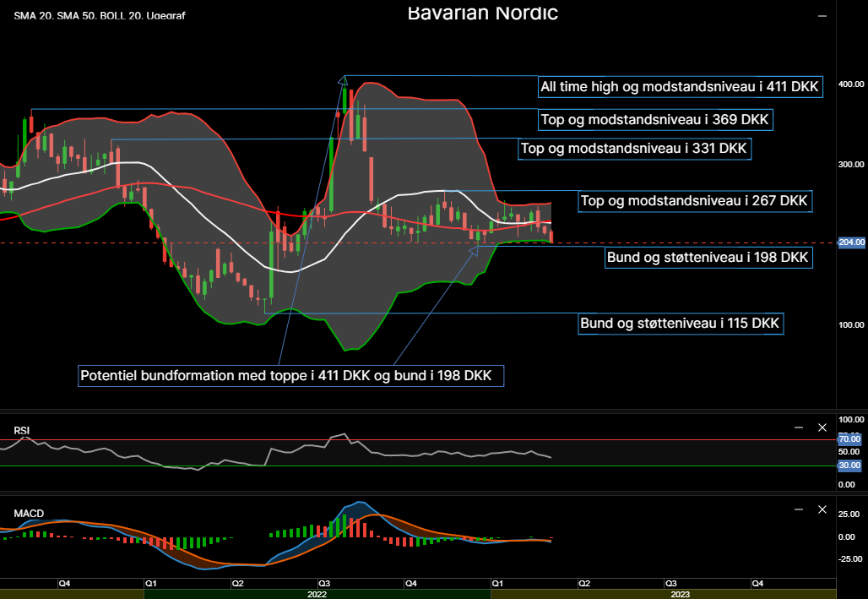Image resolution: width=868 pixels, height=599 pixels.
Task: Click the 400.00 price axis label
Action: click(851, 84)
